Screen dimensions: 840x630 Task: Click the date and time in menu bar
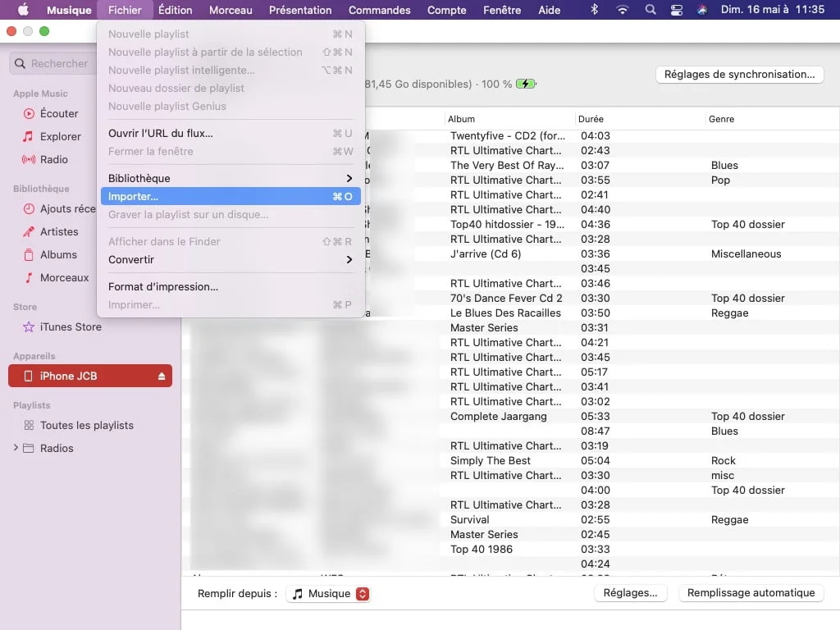772,10
